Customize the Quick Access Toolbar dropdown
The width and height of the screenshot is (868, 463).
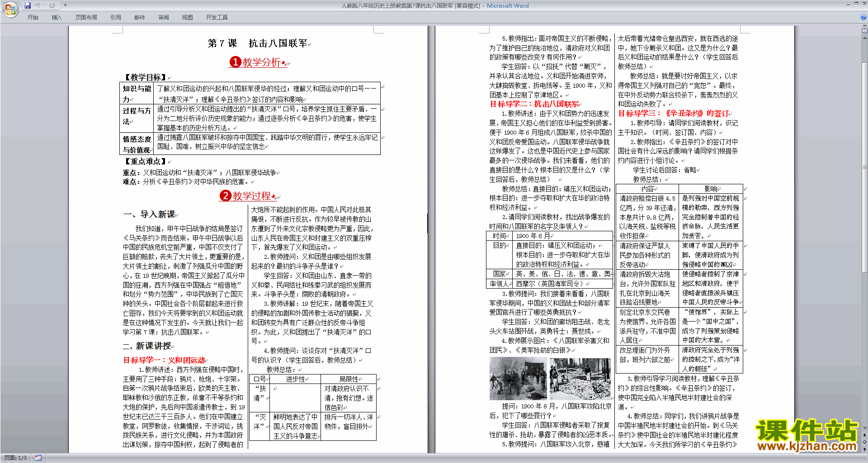pyautogui.click(x=65, y=5)
